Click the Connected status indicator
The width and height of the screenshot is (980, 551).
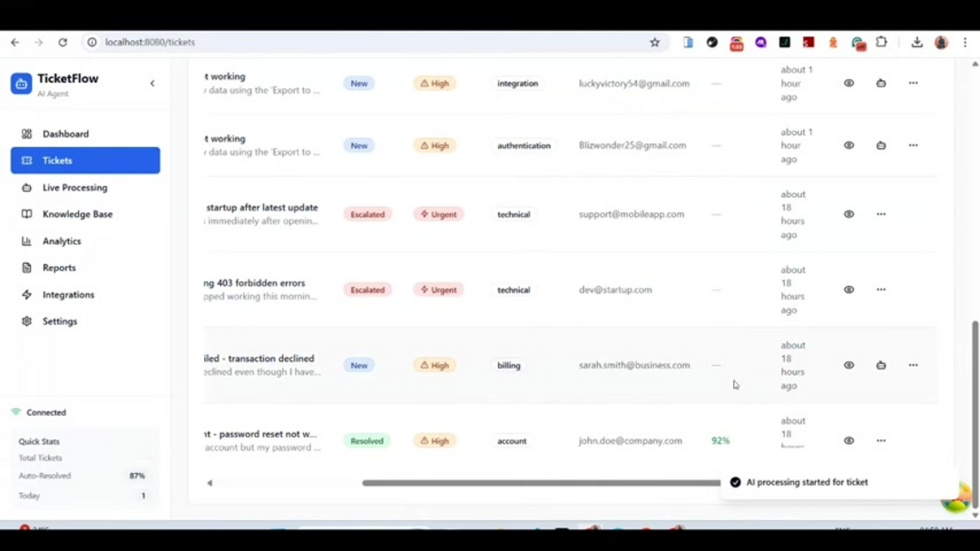(40, 412)
